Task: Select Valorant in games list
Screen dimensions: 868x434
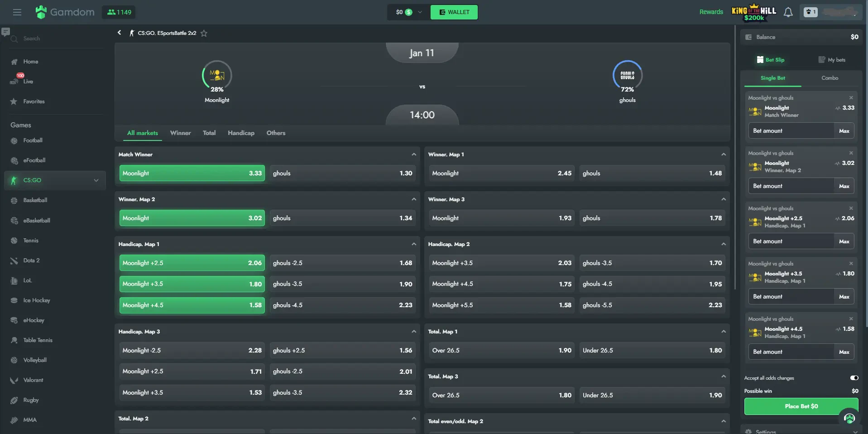Action: point(33,380)
